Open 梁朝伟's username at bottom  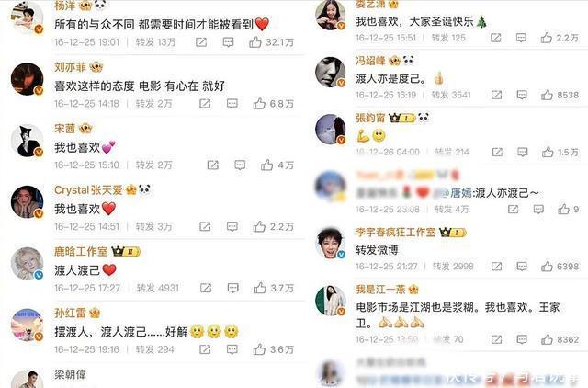pos(71,374)
